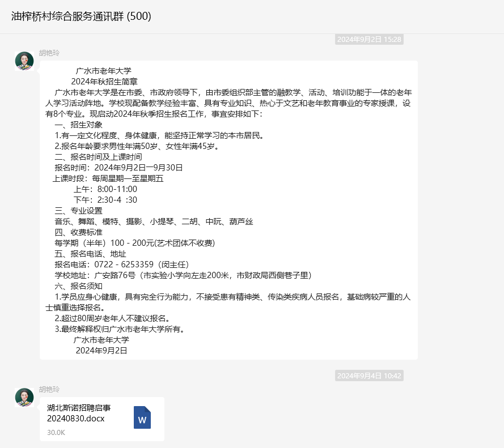Open the Word document file icon
Image resolution: width=504 pixels, height=448 pixels.
(x=142, y=417)
